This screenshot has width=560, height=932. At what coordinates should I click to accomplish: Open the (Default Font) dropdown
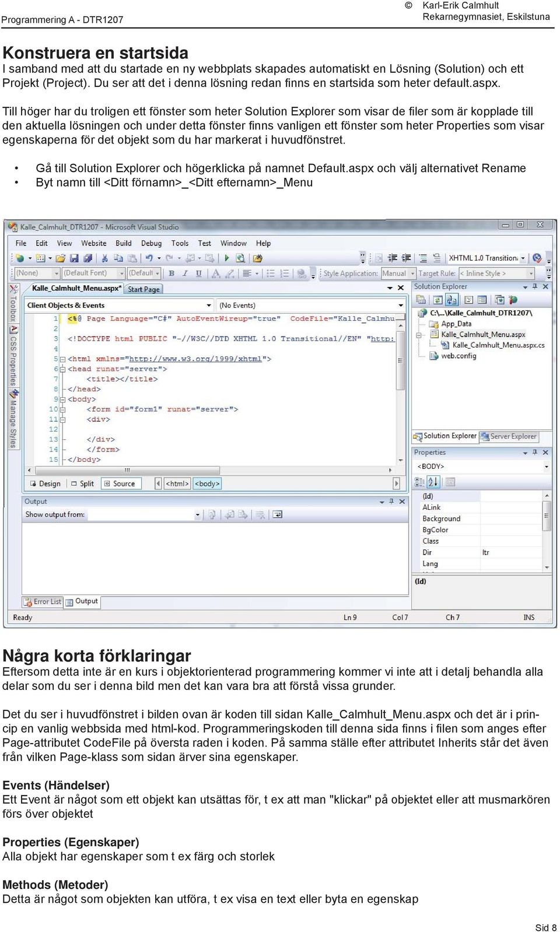[122, 273]
